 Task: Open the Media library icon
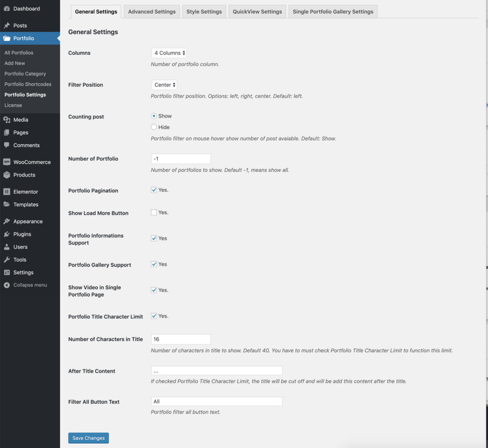pyautogui.click(x=6, y=119)
